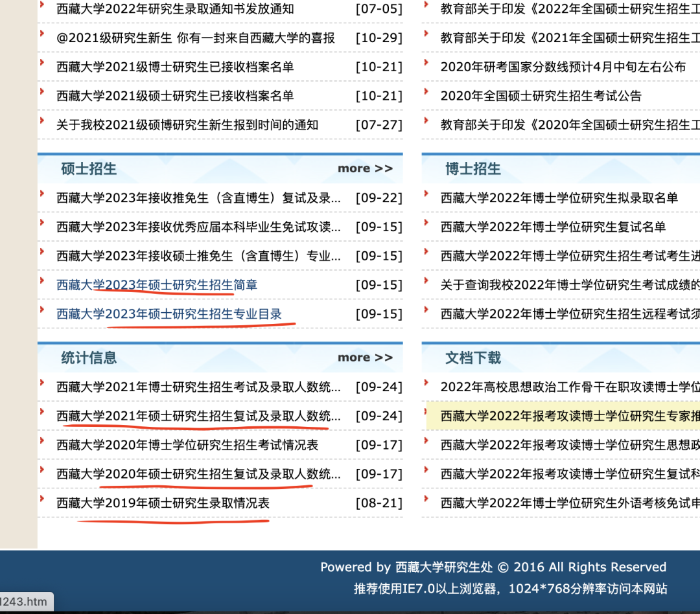Screen dimensions: 700x614
Task: Open 西藏大学2021年博士研究生招生考试及录取人数统... link
Action: (x=199, y=387)
